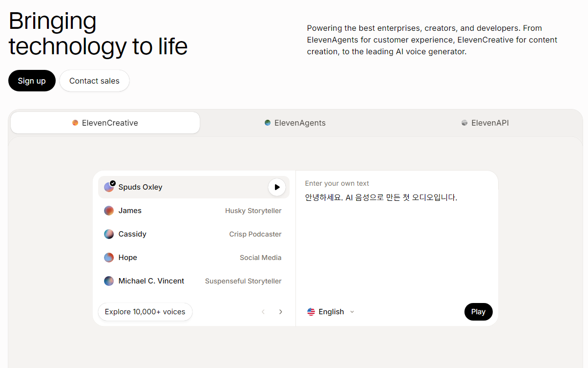Click the black Play button
This screenshot has height=368, width=588.
coord(479,312)
